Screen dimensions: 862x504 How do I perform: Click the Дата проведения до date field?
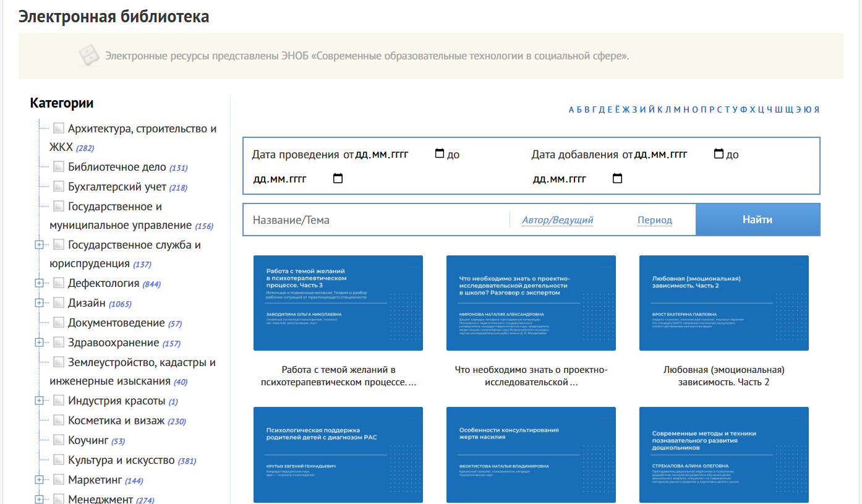coord(299,179)
